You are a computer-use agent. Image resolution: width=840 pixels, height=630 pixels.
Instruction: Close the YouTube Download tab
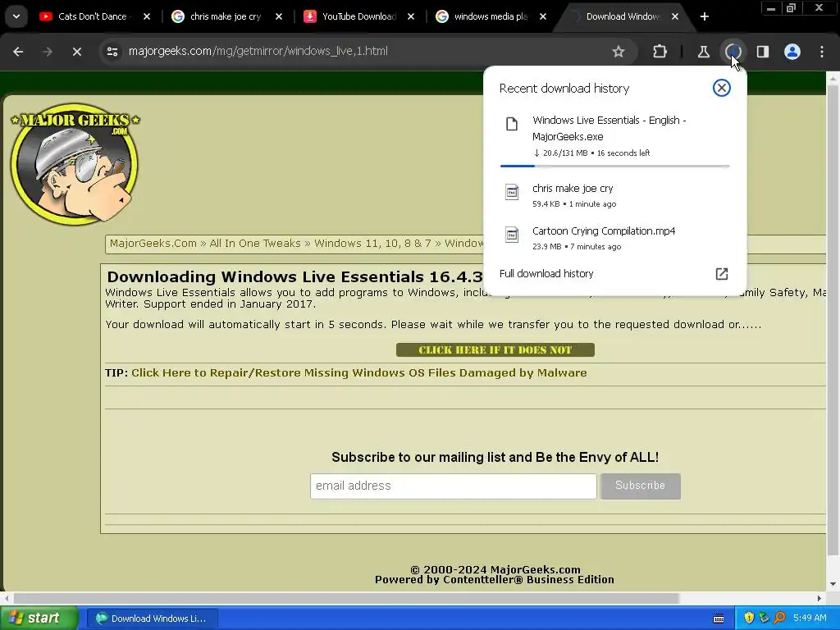pos(411,16)
